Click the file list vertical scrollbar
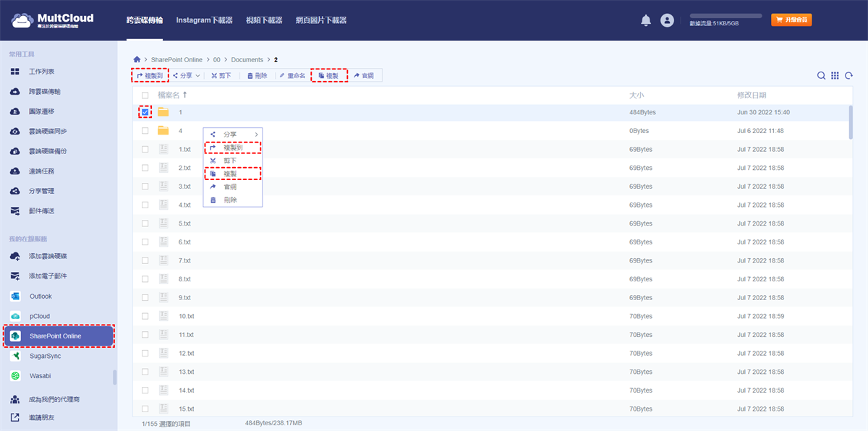 pos(850,121)
